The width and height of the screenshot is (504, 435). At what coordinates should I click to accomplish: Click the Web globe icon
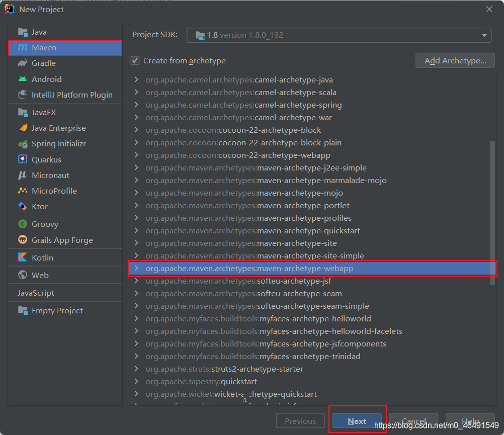point(23,275)
